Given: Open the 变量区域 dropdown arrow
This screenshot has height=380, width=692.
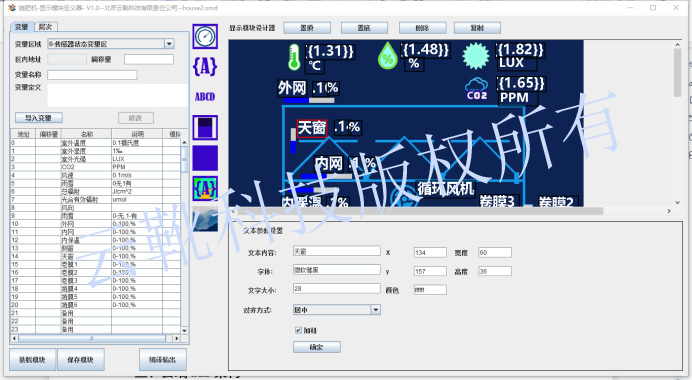Looking at the screenshot, I should tap(169, 44).
